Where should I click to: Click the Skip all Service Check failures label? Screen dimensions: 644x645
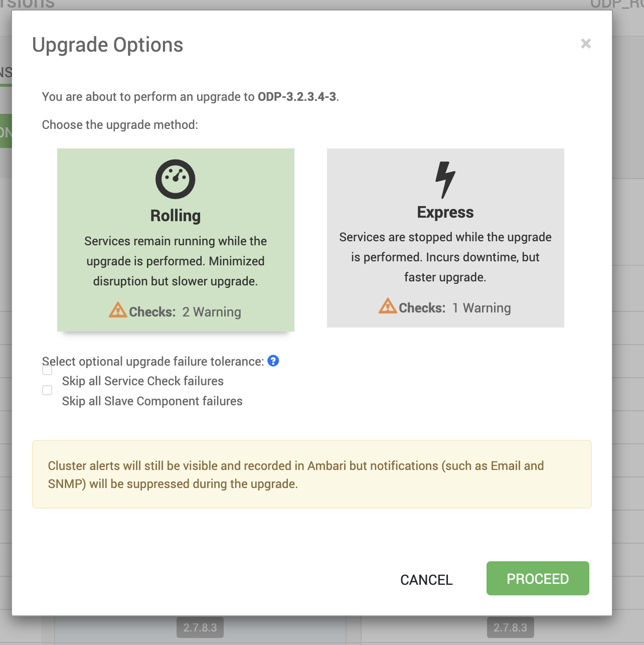pyautogui.click(x=143, y=381)
